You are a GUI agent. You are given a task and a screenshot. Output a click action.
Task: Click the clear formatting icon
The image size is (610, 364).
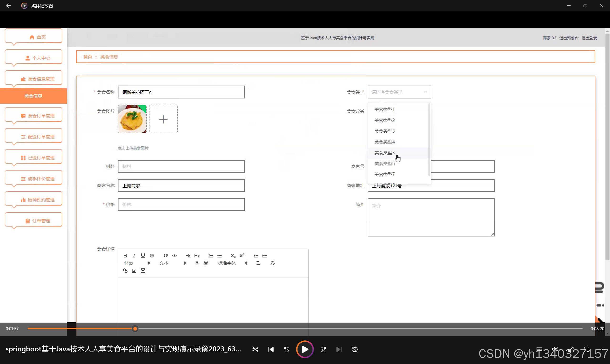tap(272, 263)
